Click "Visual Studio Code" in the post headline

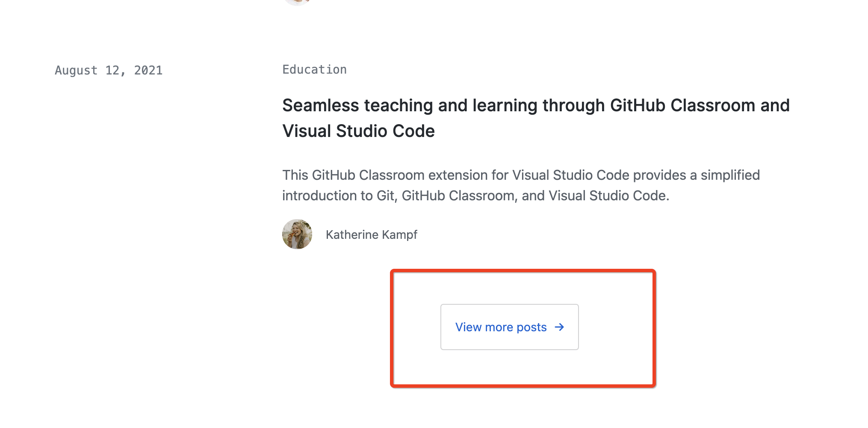click(x=358, y=131)
